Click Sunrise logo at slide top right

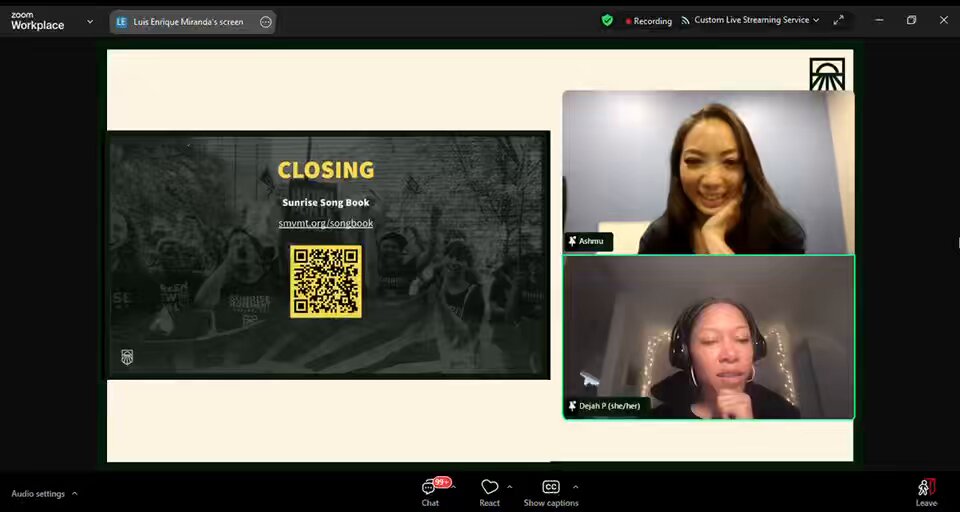point(827,74)
